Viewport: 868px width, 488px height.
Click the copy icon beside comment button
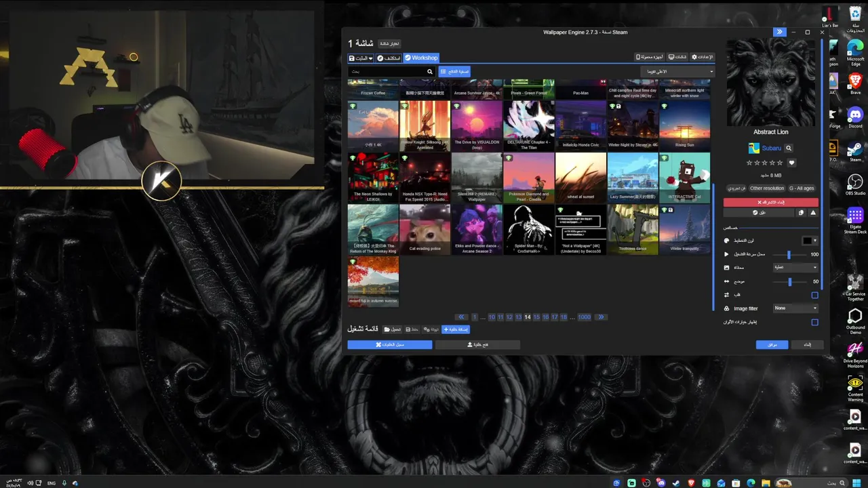click(801, 213)
